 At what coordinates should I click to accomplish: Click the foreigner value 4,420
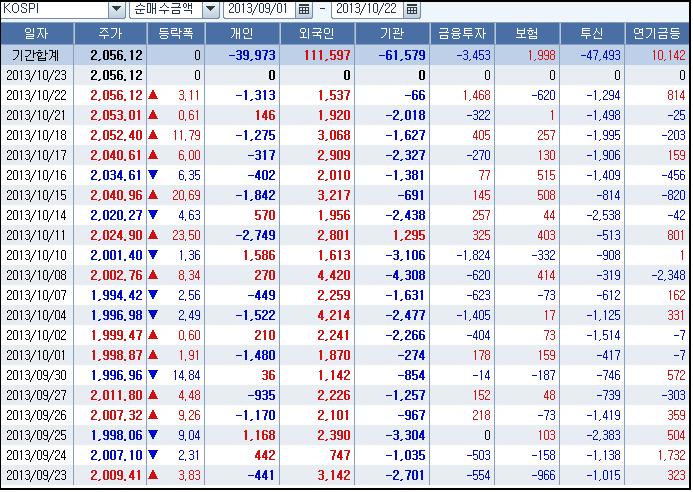tap(334, 275)
